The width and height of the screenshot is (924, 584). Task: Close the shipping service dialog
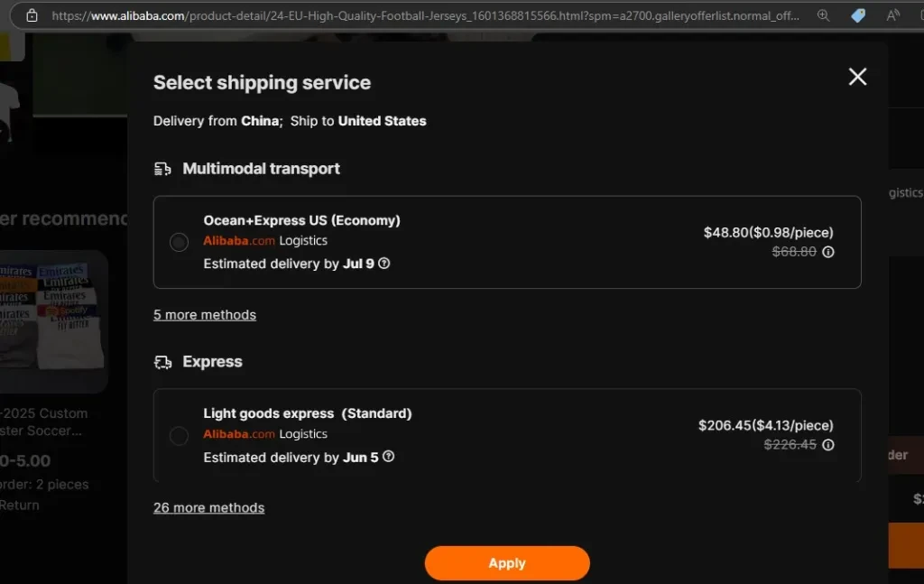pyautogui.click(x=857, y=77)
